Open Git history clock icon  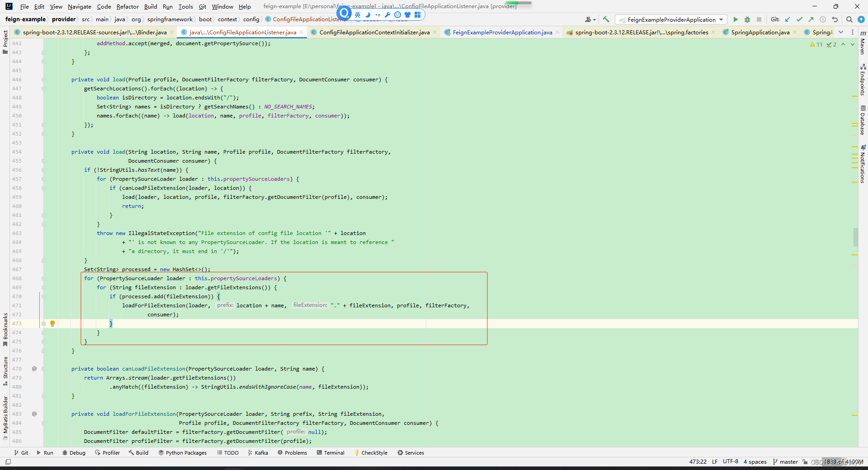tap(823, 19)
